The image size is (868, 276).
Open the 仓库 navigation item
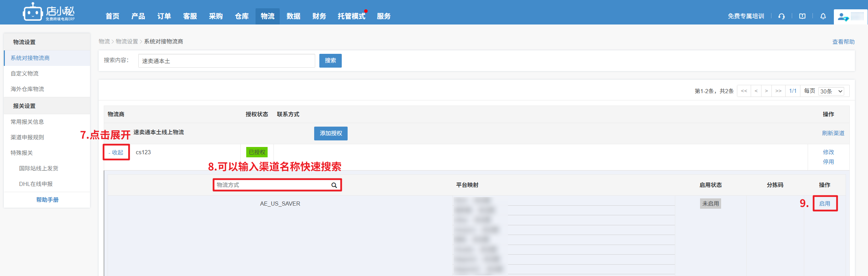pyautogui.click(x=241, y=16)
